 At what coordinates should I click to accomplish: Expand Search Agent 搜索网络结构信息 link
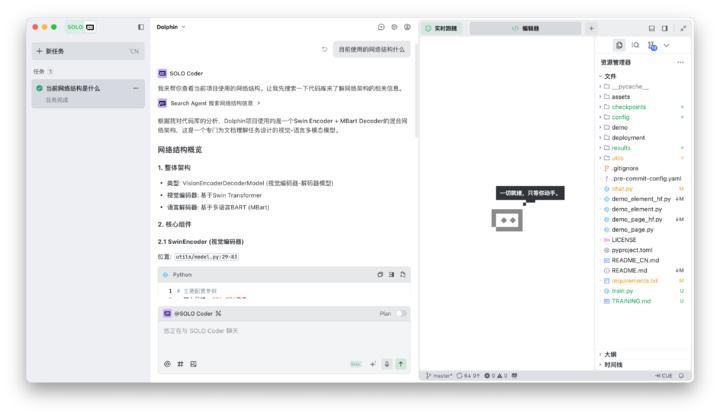[x=214, y=103]
